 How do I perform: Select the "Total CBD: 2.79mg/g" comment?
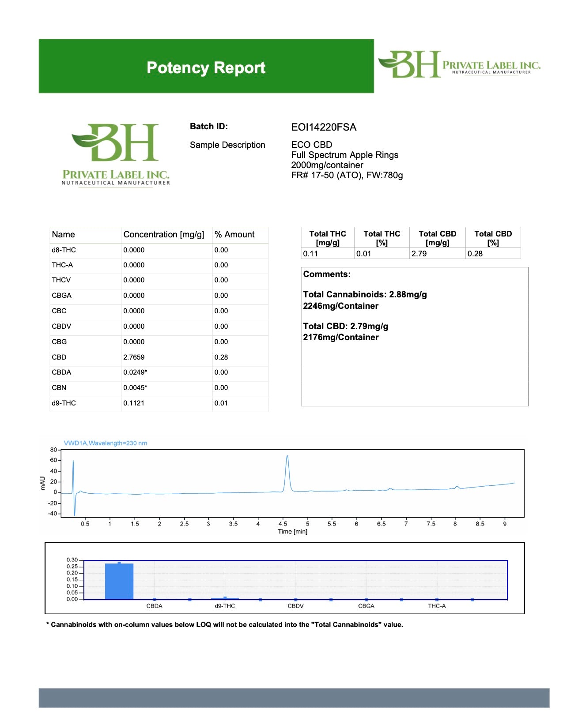click(346, 326)
